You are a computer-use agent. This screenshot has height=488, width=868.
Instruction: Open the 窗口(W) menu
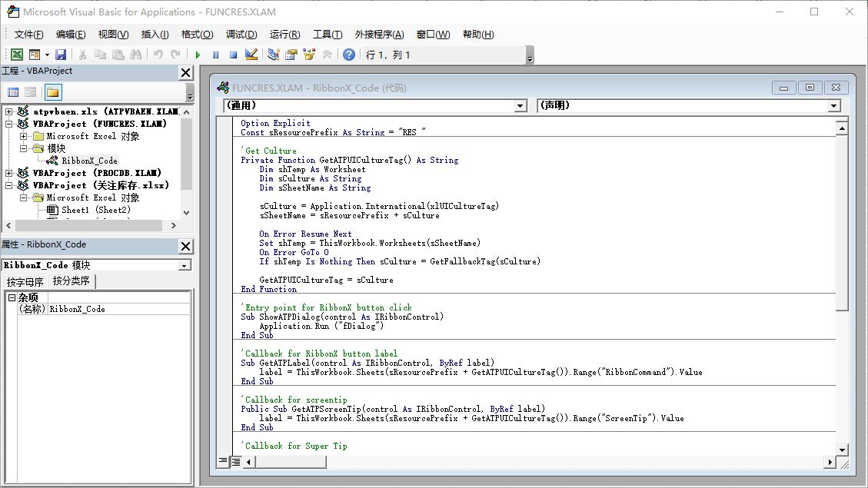[x=434, y=35]
